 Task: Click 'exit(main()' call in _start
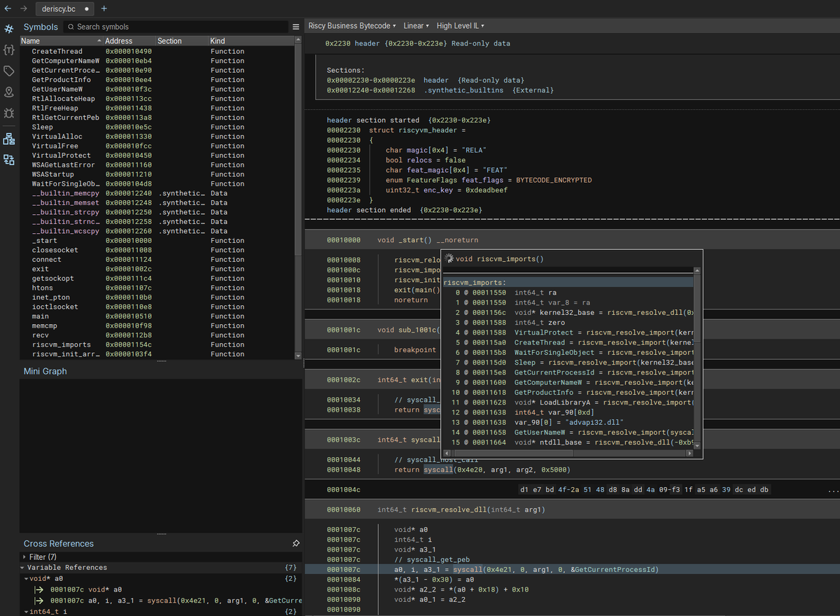pyautogui.click(x=417, y=290)
